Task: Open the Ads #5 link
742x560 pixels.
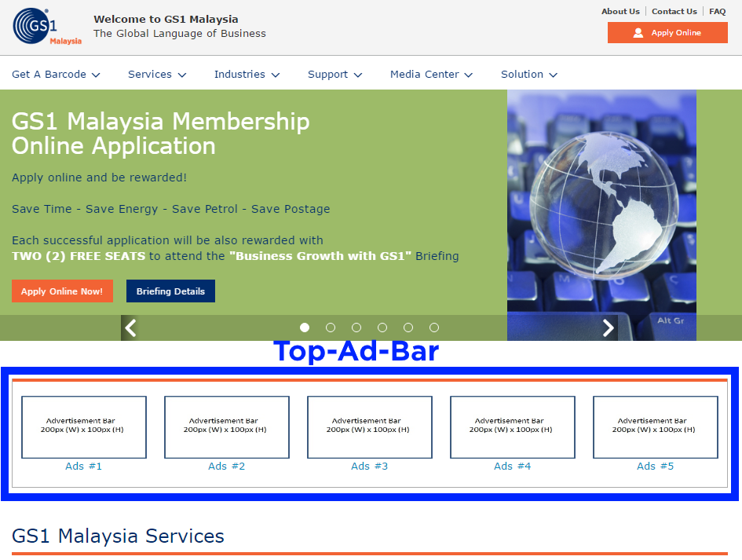Action: (x=656, y=467)
